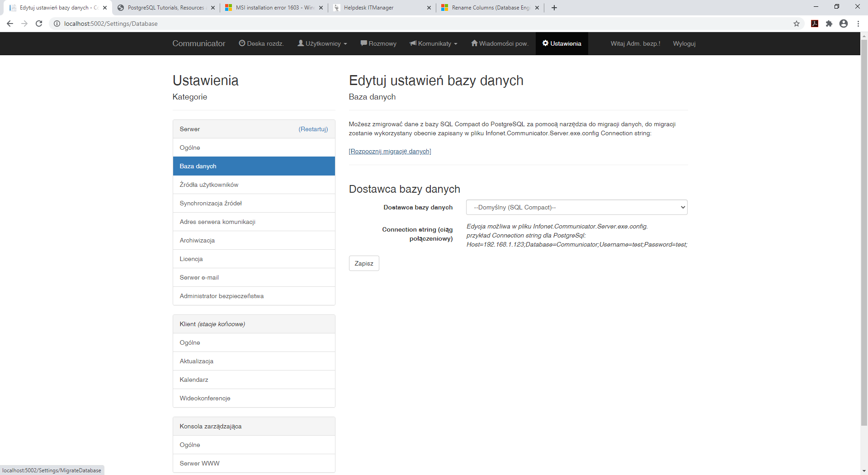Open the Rozmowy menu item
Image resolution: width=868 pixels, height=475 pixels.
(x=378, y=43)
